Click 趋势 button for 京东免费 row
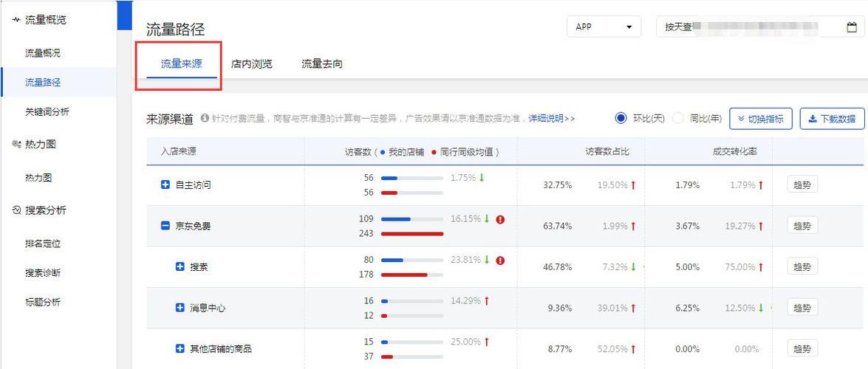The height and width of the screenshot is (369, 868). (x=802, y=226)
